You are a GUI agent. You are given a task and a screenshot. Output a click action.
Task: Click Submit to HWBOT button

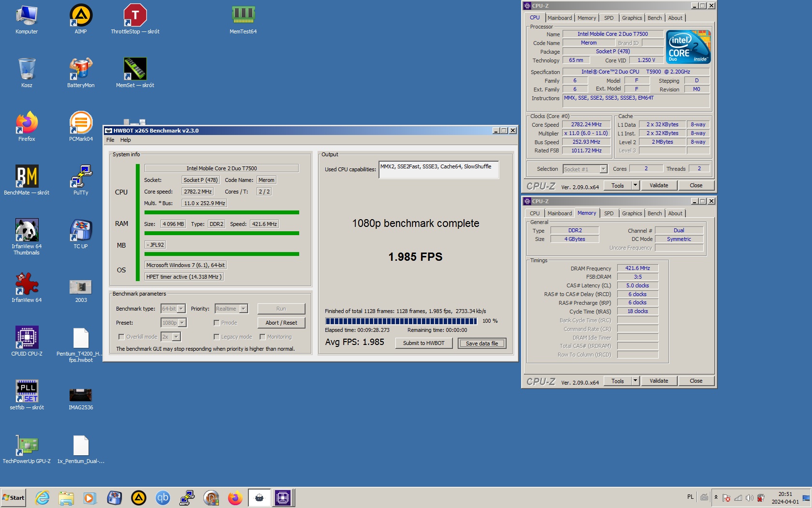pos(423,343)
